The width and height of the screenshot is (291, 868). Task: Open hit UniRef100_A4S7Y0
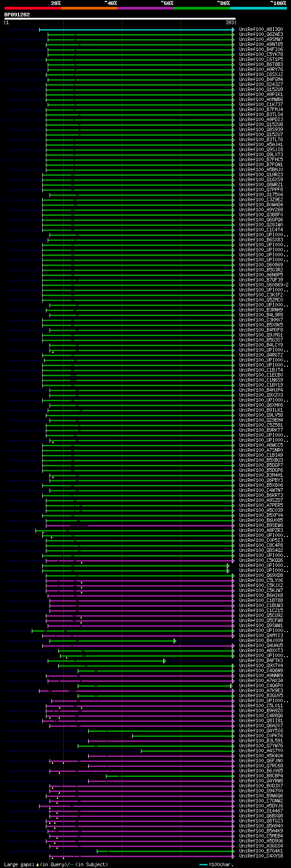(x=261, y=751)
